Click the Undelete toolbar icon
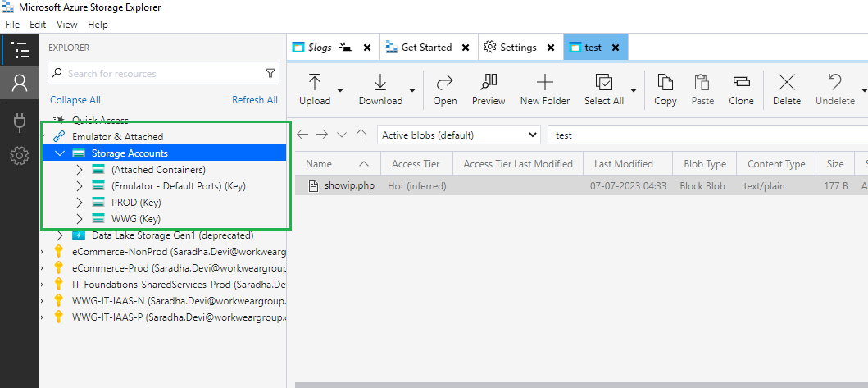This screenshot has width=868, height=388. [835, 89]
